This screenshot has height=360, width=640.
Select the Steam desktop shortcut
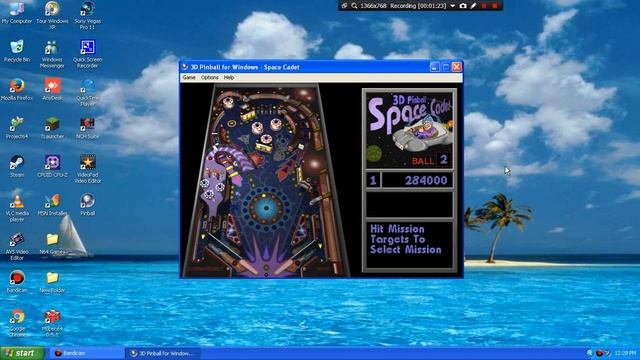pos(17,166)
